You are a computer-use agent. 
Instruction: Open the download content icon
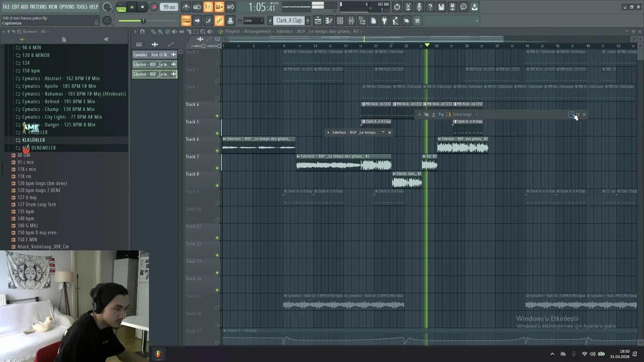pyautogui.click(x=474, y=7)
